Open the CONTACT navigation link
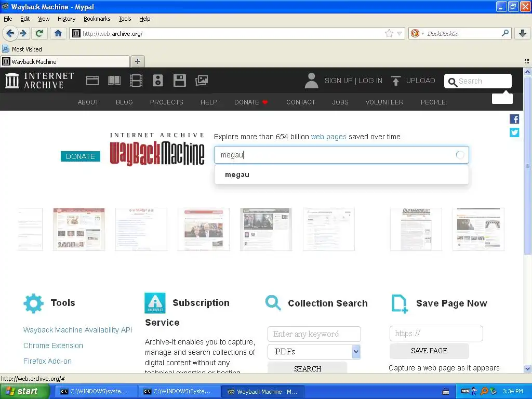This screenshot has width=532, height=399. (x=301, y=102)
